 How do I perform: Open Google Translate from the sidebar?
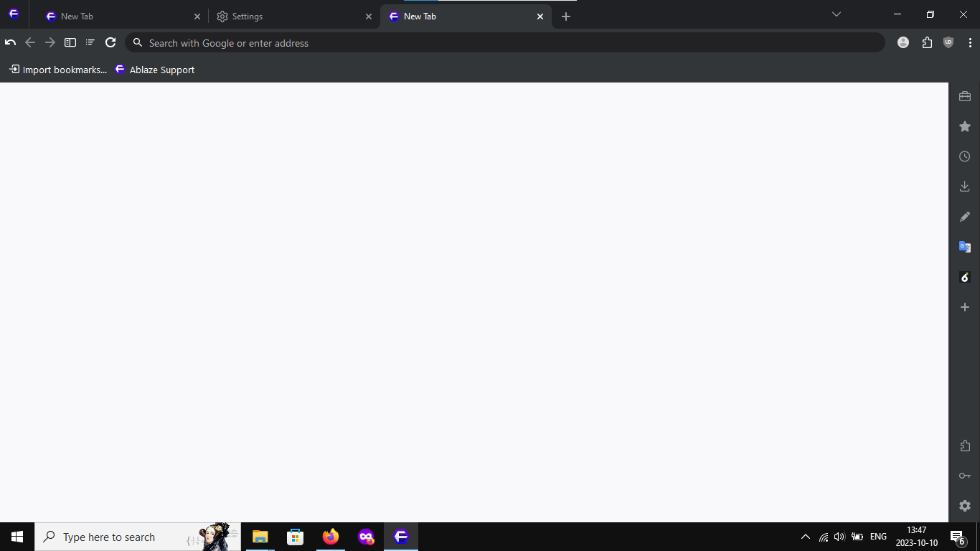[965, 246]
